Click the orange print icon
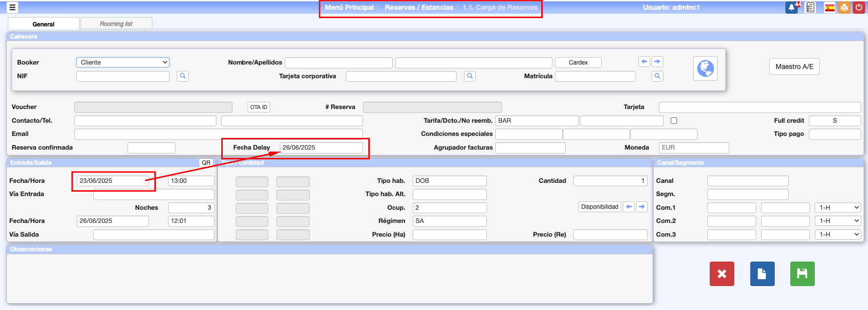This screenshot has height=310, width=868. point(844,8)
